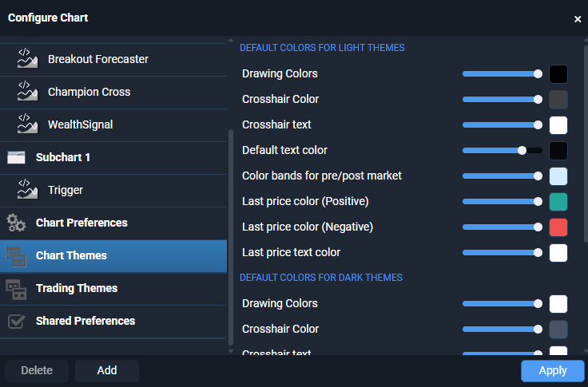
Task: Apply the chart configuration changes
Action: 552,370
